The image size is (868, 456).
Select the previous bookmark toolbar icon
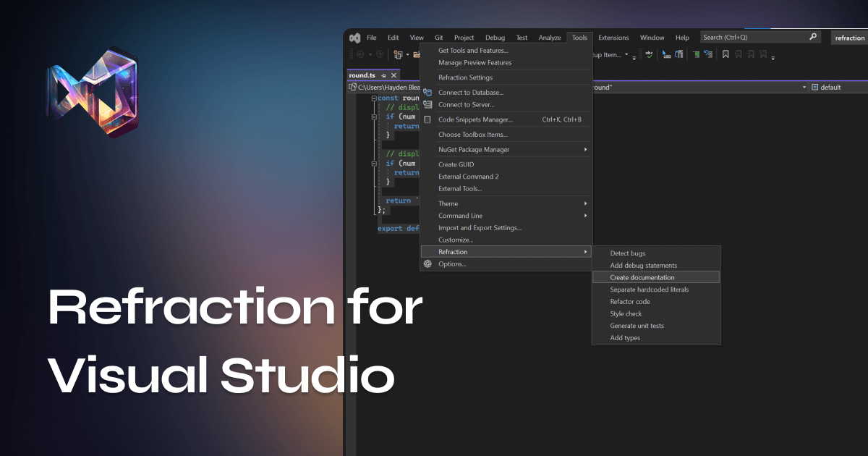pos(738,54)
